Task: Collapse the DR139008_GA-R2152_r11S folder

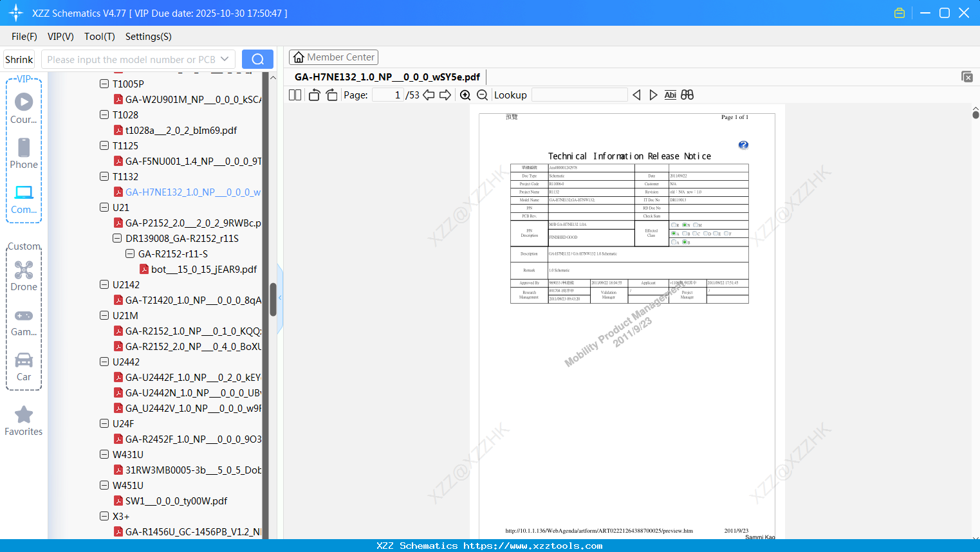Action: 117,238
